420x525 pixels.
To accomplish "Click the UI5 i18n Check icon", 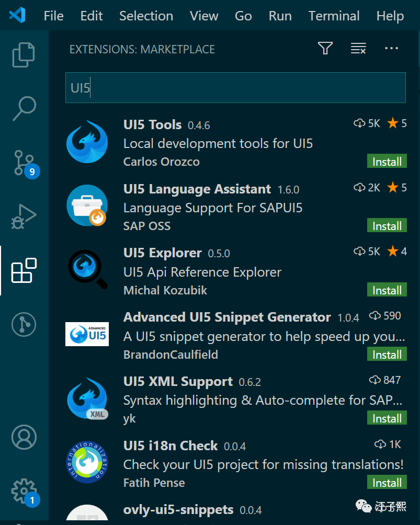I will 87,462.
